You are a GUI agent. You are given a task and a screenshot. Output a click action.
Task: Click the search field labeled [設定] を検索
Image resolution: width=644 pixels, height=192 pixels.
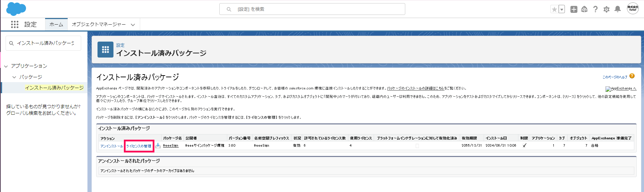point(312,9)
